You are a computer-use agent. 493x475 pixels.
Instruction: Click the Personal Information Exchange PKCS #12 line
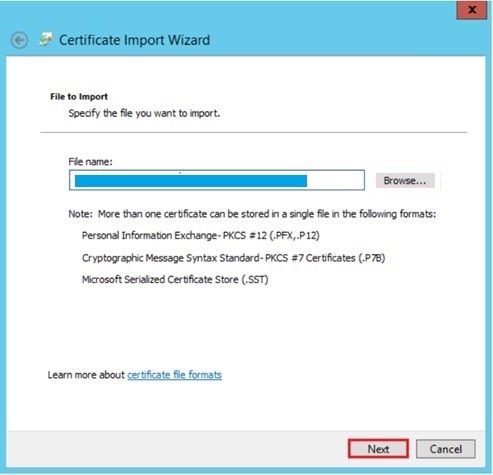[201, 236]
